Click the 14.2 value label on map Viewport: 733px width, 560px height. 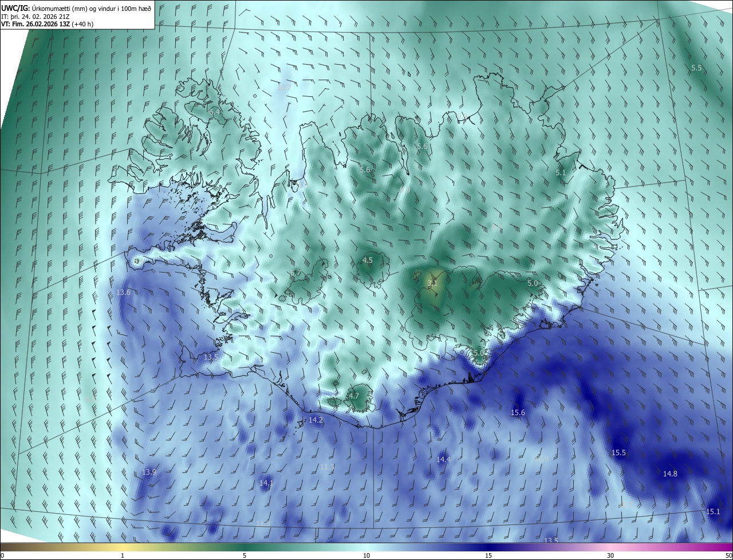pos(316,420)
